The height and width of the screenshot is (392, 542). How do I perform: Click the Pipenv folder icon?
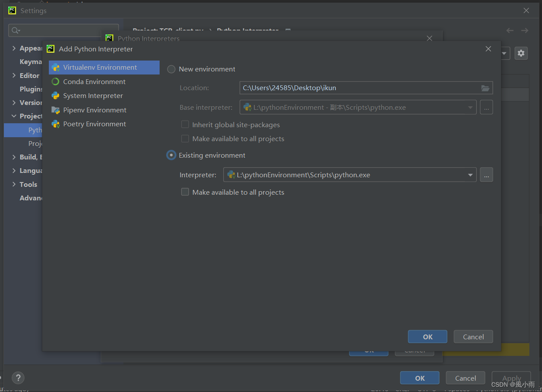point(55,110)
